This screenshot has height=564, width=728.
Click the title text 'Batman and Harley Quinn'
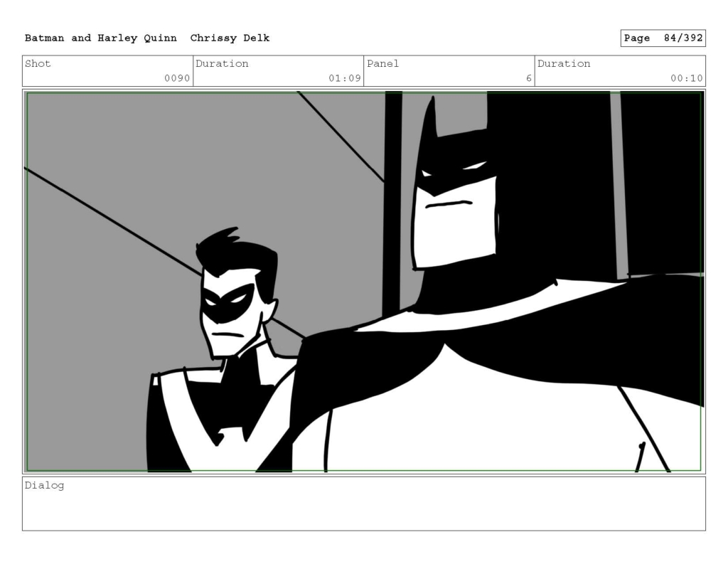click(x=101, y=38)
